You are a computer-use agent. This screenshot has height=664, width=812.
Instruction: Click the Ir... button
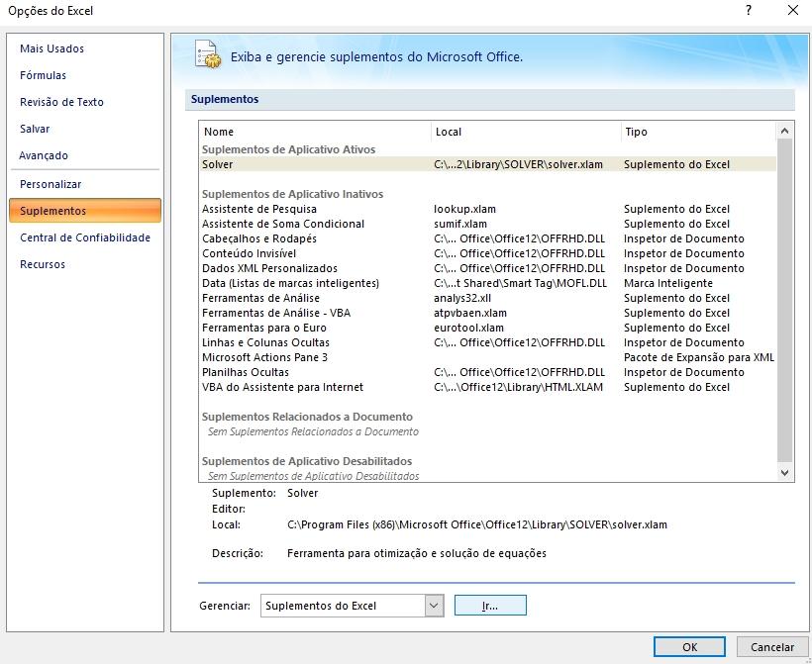(x=490, y=605)
